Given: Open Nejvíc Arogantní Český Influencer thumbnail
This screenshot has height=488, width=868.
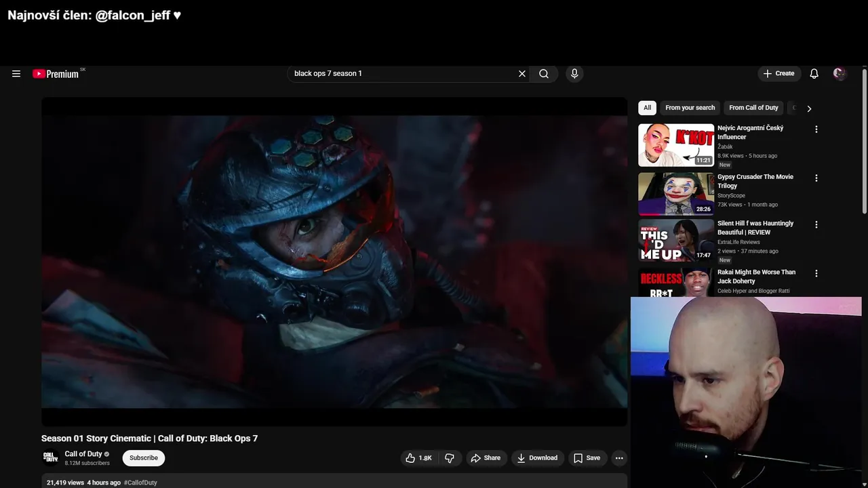Looking at the screenshot, I should pos(676,145).
